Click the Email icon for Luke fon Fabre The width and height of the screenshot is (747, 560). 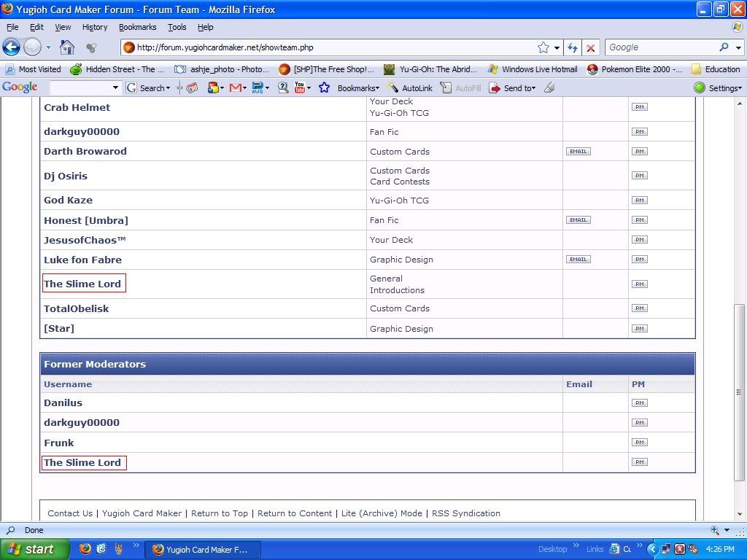578,260
